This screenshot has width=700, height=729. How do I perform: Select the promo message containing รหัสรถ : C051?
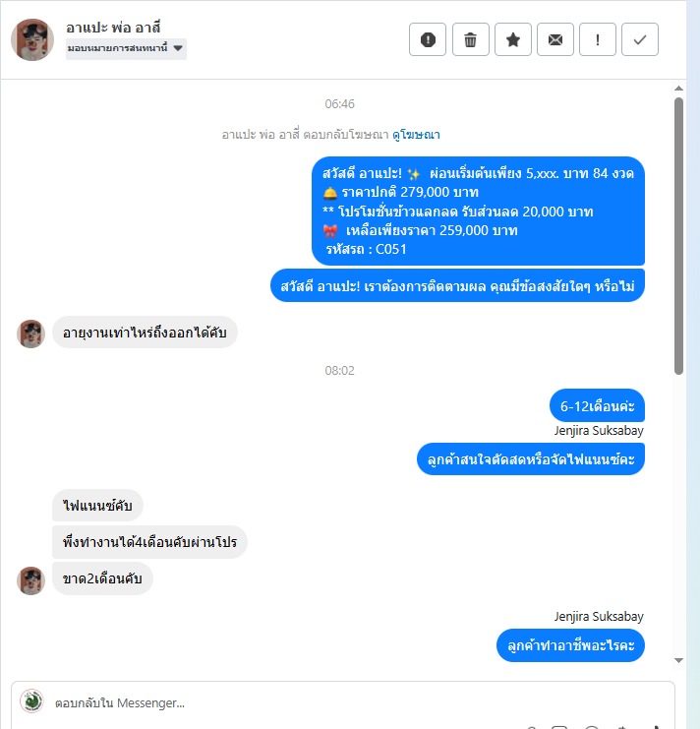478,212
